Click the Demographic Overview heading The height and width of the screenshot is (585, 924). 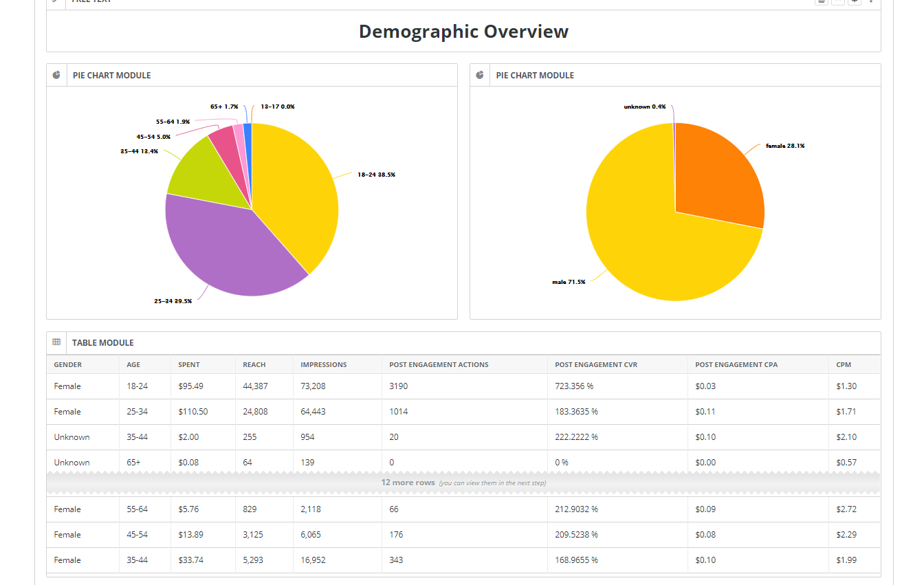[x=463, y=32]
